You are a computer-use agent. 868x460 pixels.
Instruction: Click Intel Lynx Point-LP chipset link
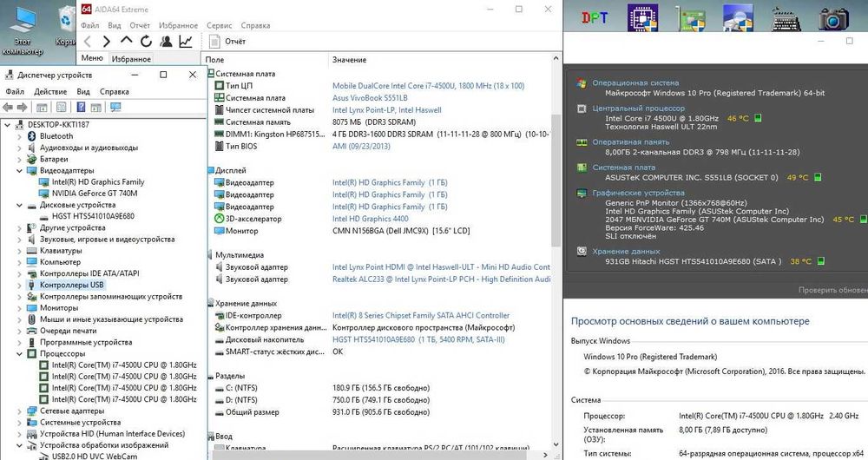(387, 110)
